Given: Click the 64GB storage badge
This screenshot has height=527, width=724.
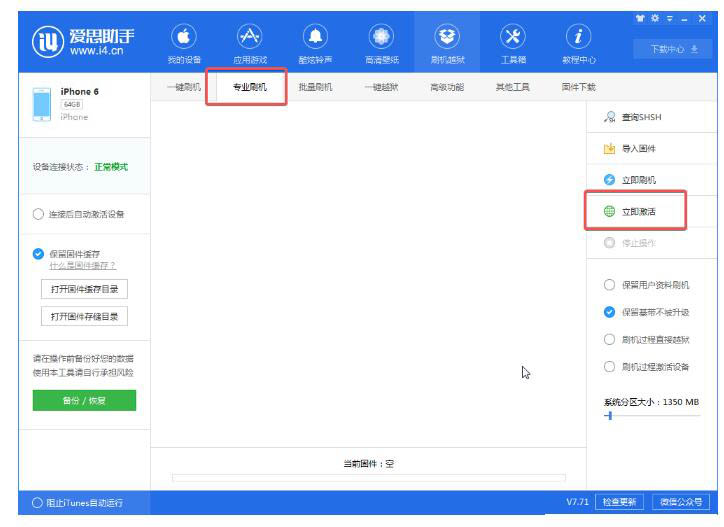Looking at the screenshot, I should pyautogui.click(x=72, y=104).
